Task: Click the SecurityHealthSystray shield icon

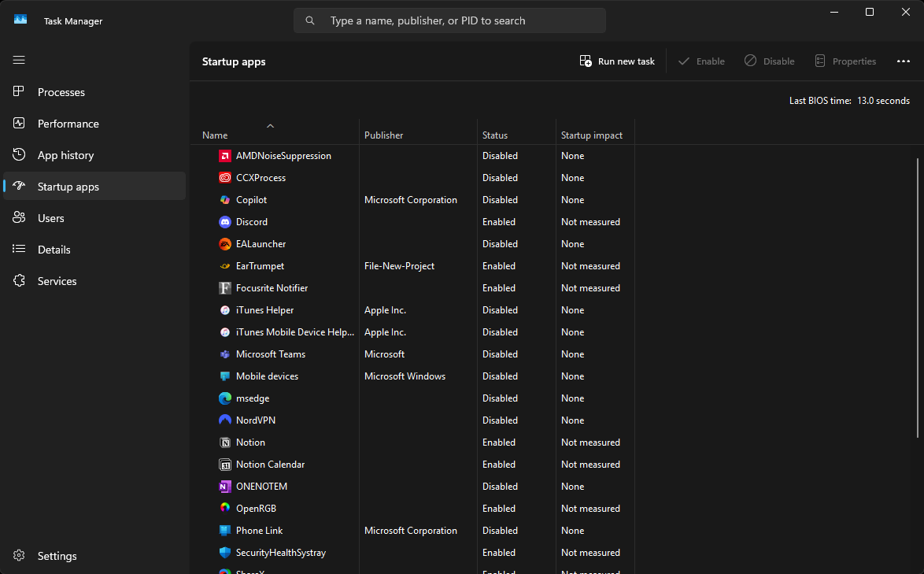Action: click(x=224, y=552)
